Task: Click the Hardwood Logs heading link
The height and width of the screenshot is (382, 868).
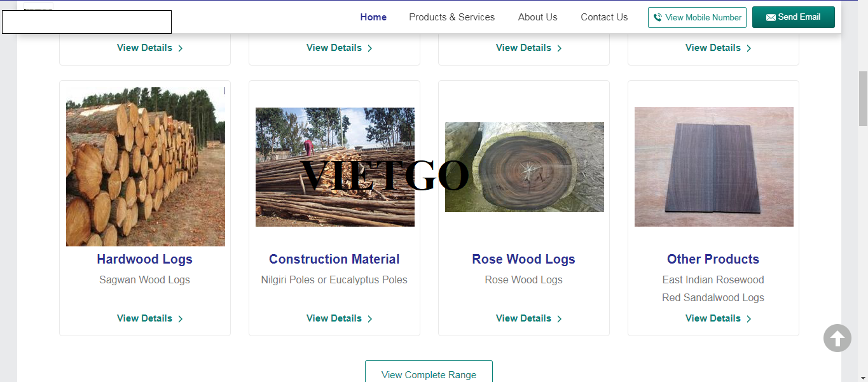Action: coord(144,259)
